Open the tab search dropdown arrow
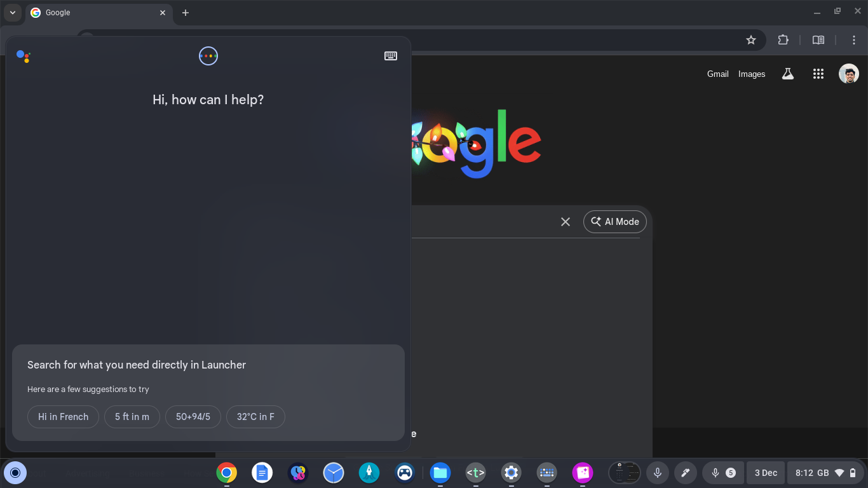 pos(12,13)
